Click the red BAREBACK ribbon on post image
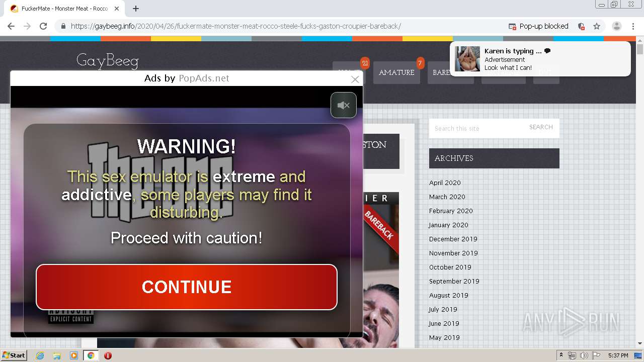Screen dimensions: 644x362 (381, 229)
